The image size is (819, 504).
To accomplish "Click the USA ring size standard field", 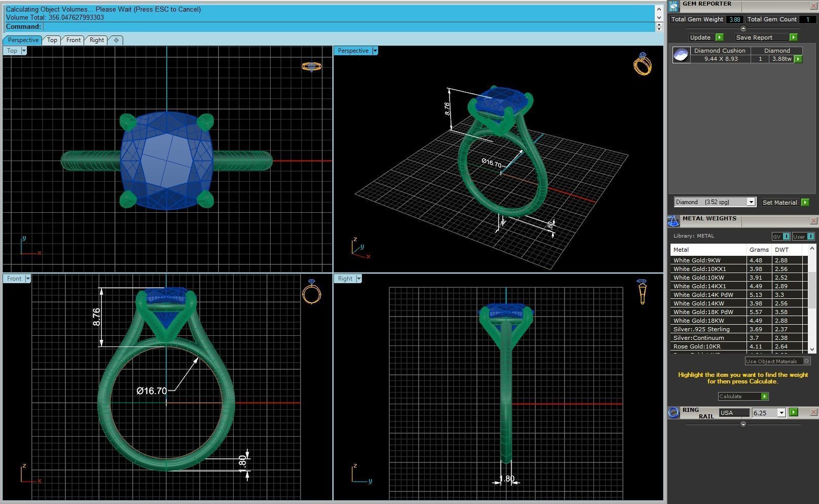I will point(733,413).
